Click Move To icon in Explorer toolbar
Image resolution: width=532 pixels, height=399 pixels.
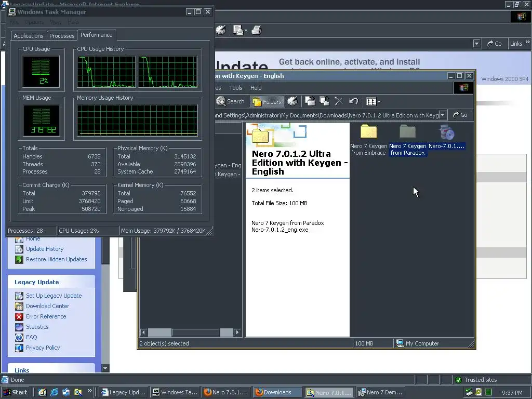coord(310,101)
